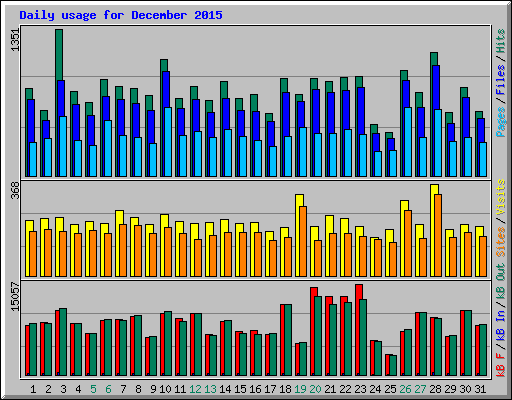Click day label "17" on the x-axis
Image resolution: width=512 pixels, height=400 pixels.
coord(270,389)
